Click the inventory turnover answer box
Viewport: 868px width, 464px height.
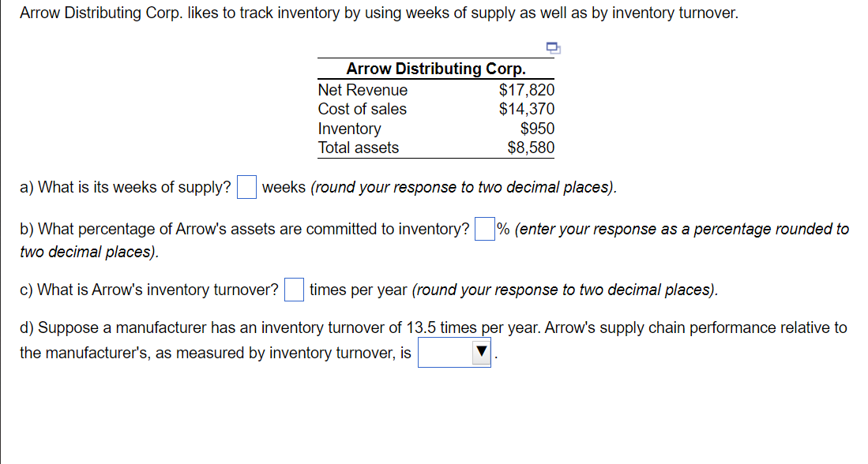293,290
